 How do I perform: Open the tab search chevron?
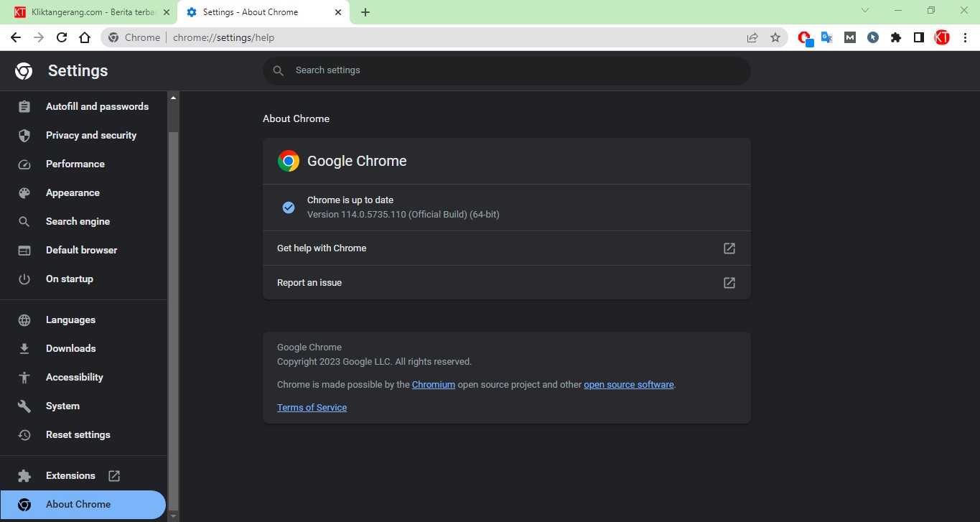pyautogui.click(x=865, y=10)
